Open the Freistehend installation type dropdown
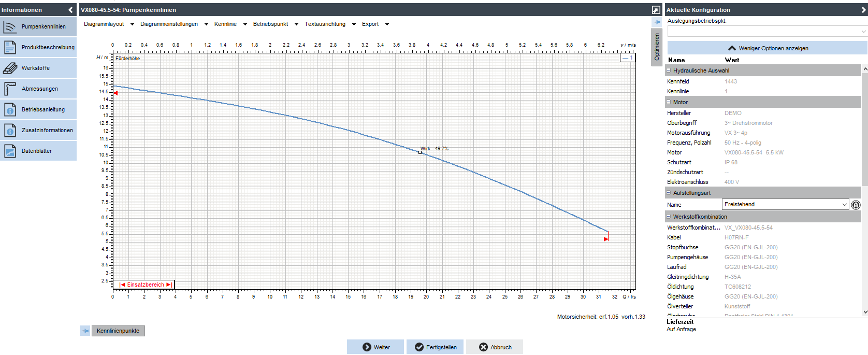The height and width of the screenshot is (355, 868). [785, 204]
